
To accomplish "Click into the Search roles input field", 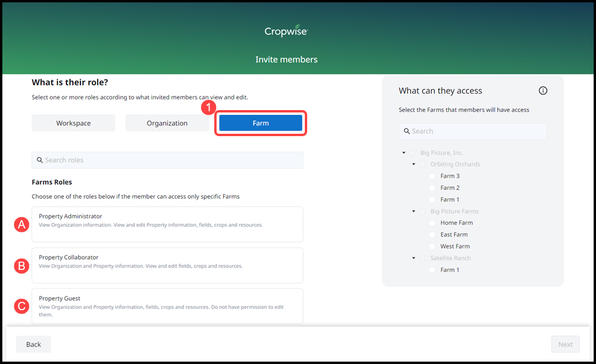I will [172, 160].
